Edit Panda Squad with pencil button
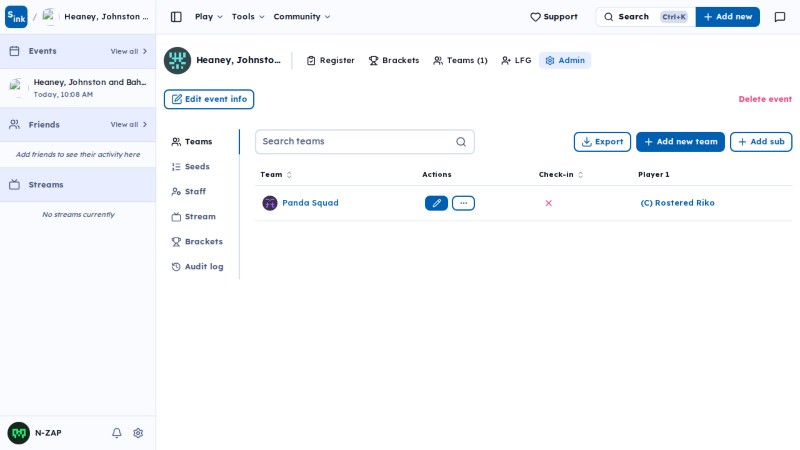The height and width of the screenshot is (450, 800). pyautogui.click(x=436, y=203)
